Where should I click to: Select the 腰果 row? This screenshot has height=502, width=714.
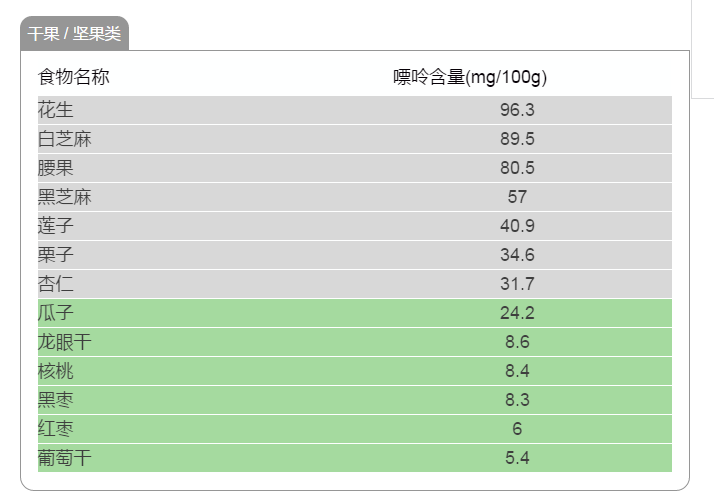coord(355,168)
